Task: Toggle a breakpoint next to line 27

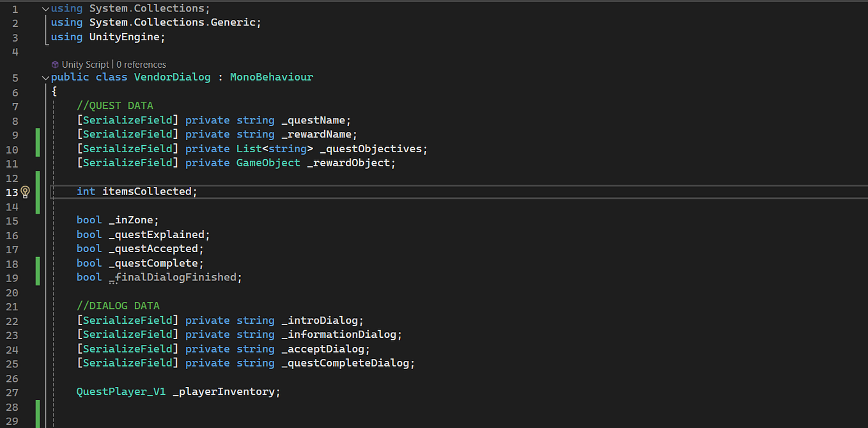Action: (6, 391)
